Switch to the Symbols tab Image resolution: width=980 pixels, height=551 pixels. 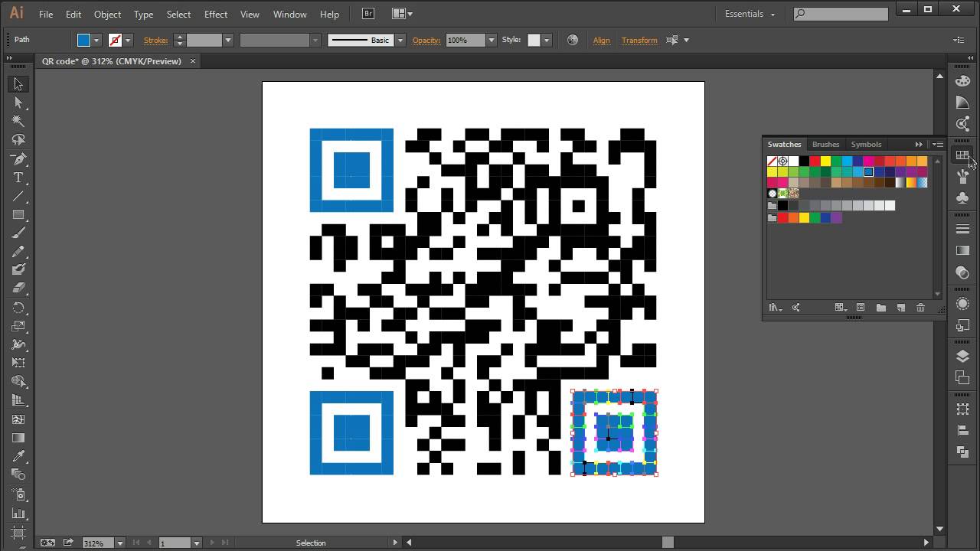tap(866, 144)
